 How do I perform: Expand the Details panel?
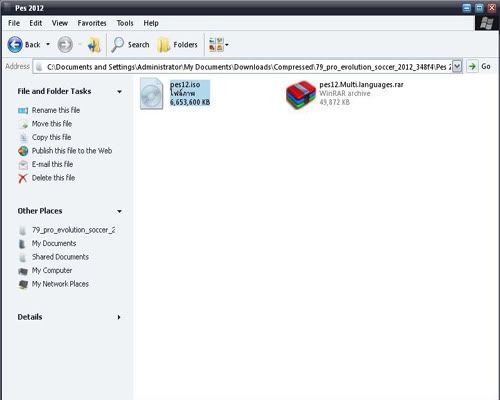click(119, 317)
